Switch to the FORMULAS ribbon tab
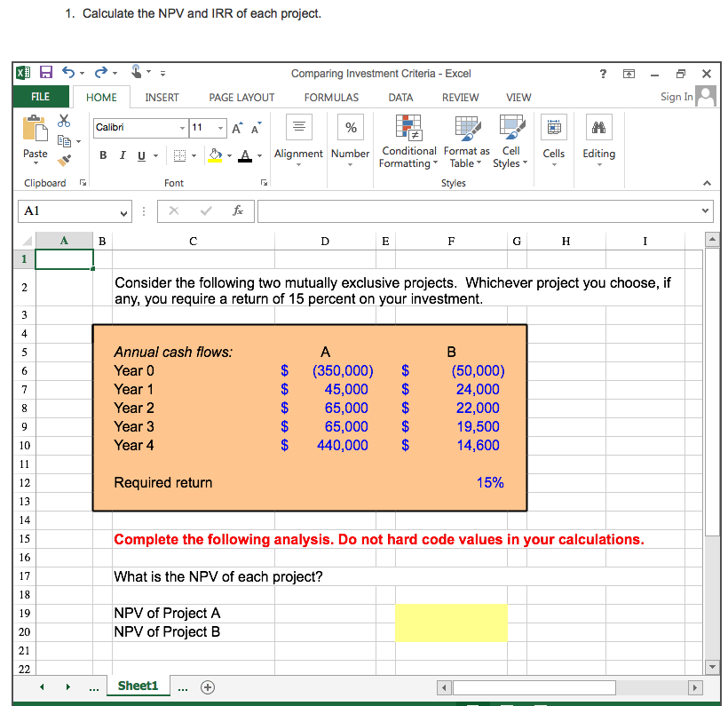728x706 pixels. click(331, 98)
